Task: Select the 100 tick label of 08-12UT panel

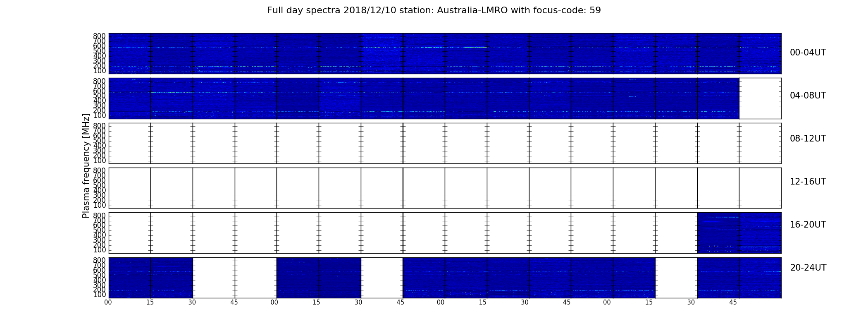Action: click(99, 161)
